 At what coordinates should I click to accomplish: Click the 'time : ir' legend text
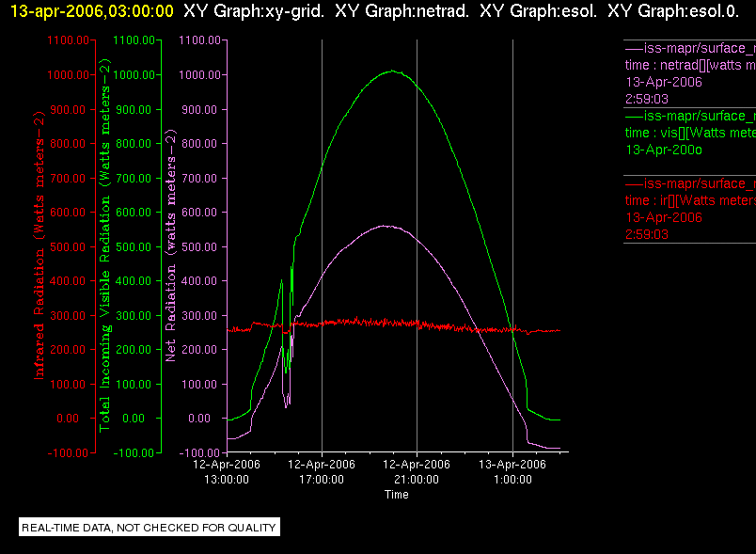690,200
